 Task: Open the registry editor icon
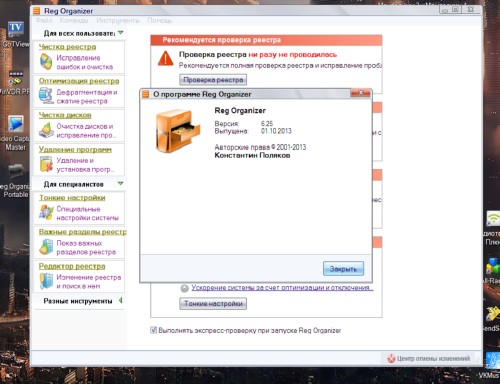pyautogui.click(x=46, y=281)
